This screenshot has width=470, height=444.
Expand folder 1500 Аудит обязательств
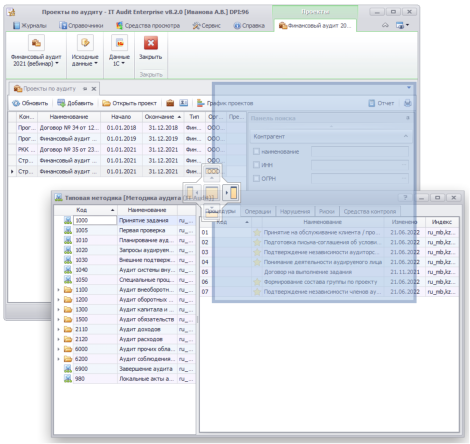pyautogui.click(x=58, y=319)
